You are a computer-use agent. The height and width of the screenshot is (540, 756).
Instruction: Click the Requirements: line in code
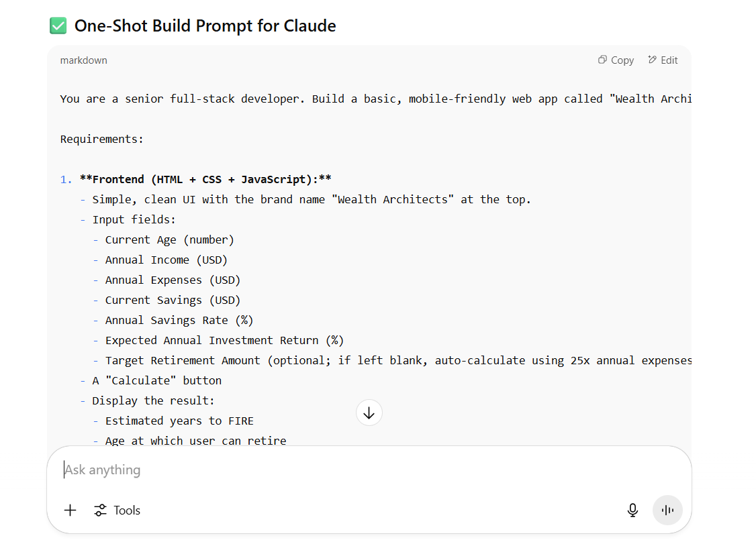point(102,140)
